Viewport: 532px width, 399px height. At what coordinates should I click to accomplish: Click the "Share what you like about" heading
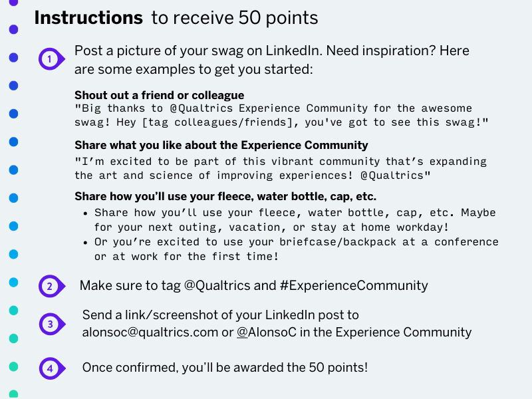tap(221, 145)
